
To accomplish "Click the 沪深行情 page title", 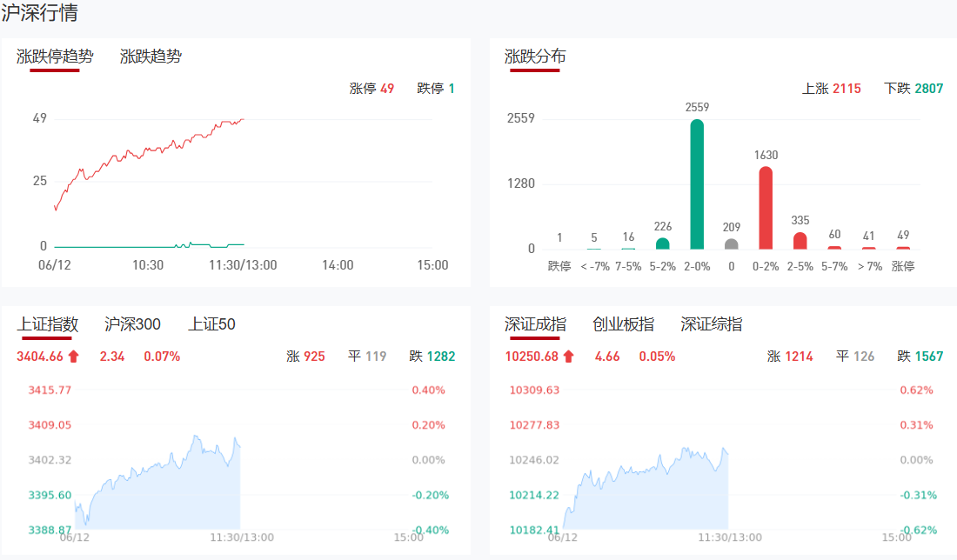I will click(39, 13).
